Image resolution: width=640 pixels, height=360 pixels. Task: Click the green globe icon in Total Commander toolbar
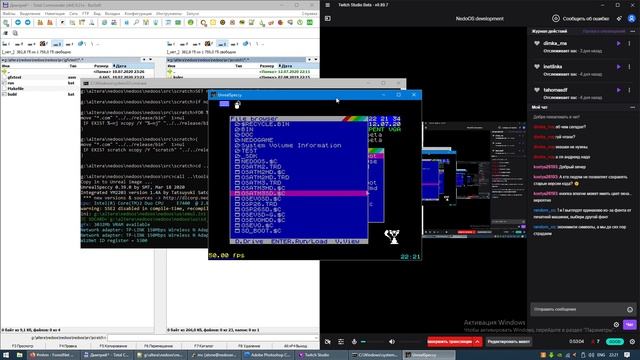191,22
